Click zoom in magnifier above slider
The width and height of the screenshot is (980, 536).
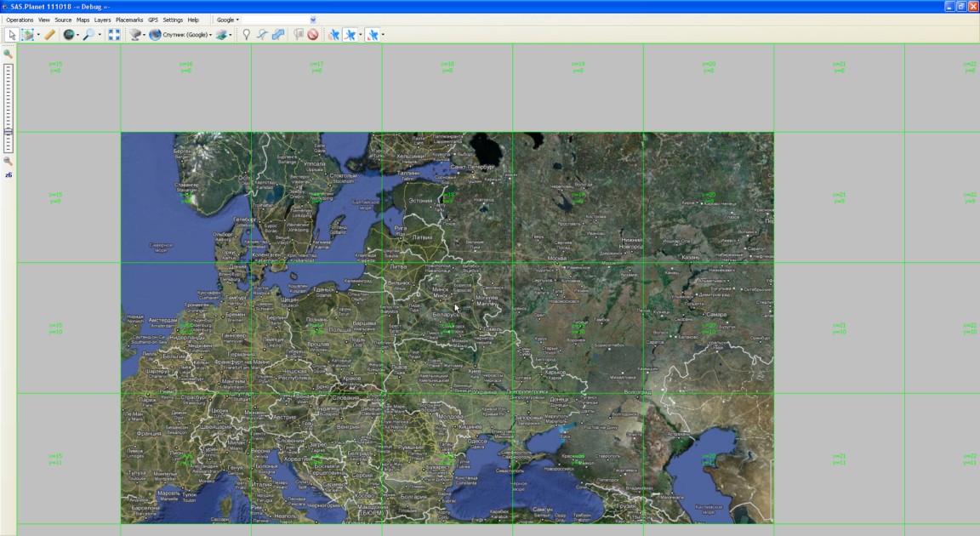pos(9,54)
